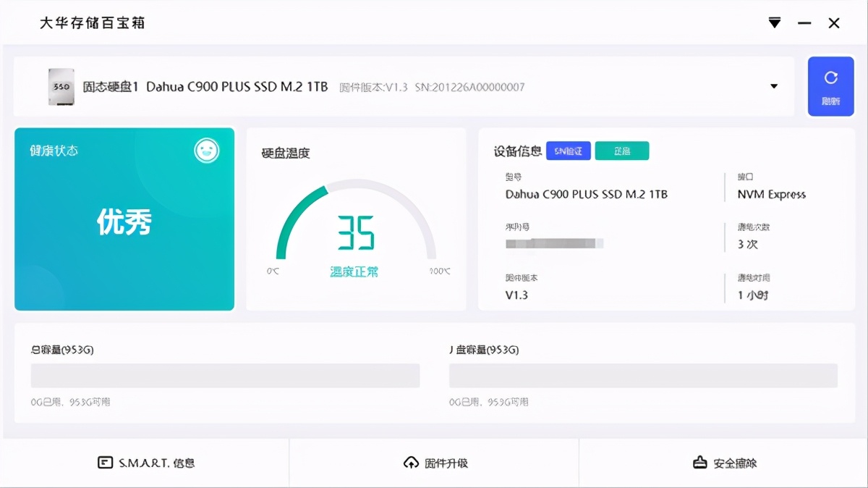Click the green 正常 status badge
The width and height of the screenshot is (868, 488).
tap(622, 151)
